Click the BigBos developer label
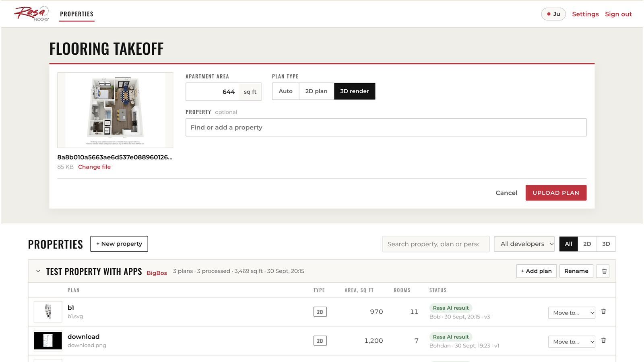644x362 pixels. (x=157, y=273)
